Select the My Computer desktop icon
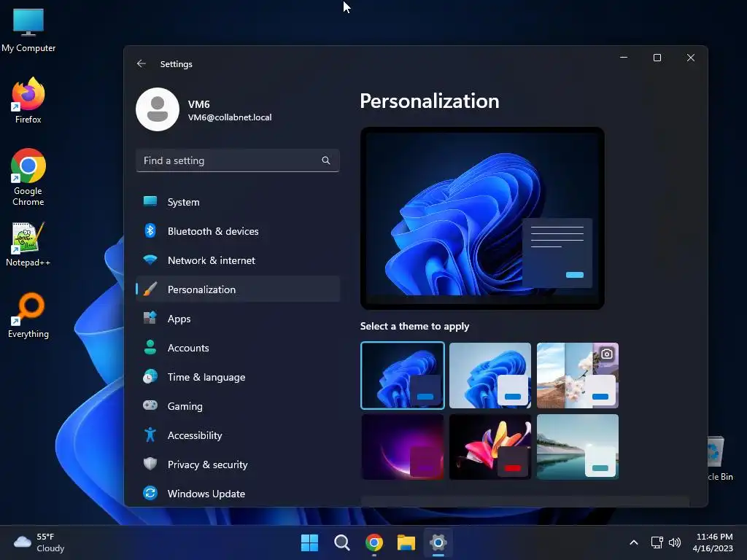The height and width of the screenshot is (560, 747). 28,29
